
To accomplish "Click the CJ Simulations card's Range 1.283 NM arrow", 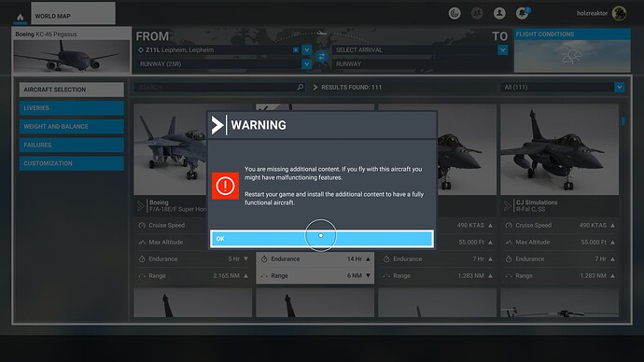I will pos(612,276).
